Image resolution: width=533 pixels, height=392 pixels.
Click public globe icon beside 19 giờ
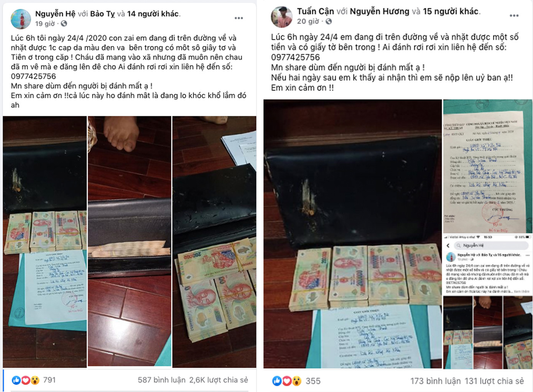64,24
